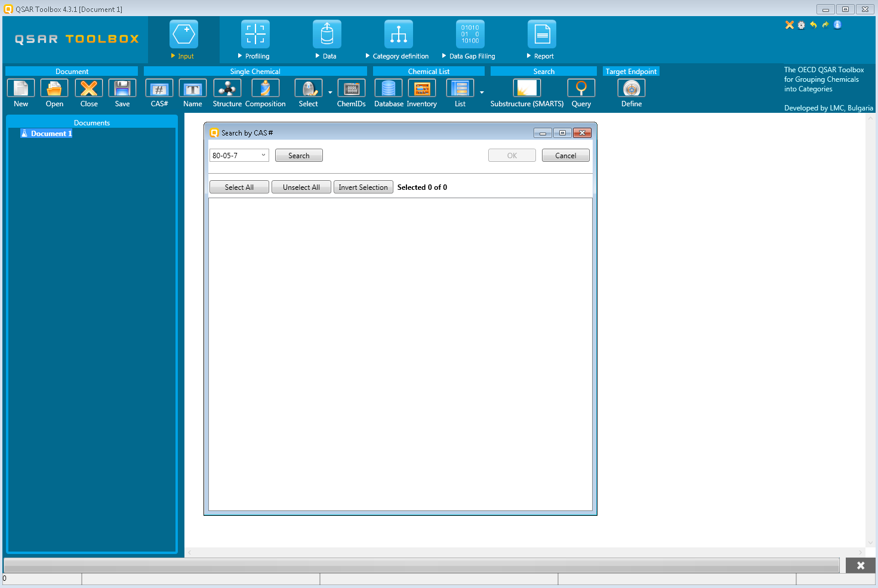Image resolution: width=878 pixels, height=588 pixels.
Task: Click the Substructure (SMARTS) search icon
Action: pyautogui.click(x=526, y=88)
